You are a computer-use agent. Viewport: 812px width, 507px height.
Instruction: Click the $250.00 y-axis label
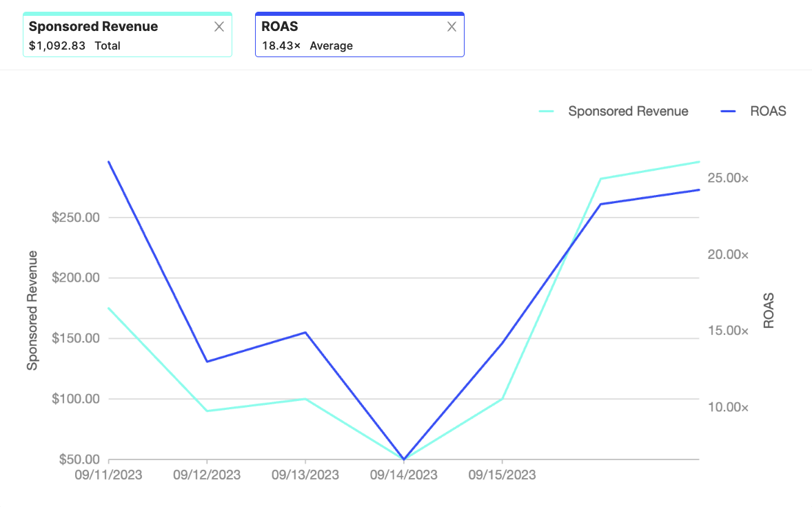[x=76, y=218]
